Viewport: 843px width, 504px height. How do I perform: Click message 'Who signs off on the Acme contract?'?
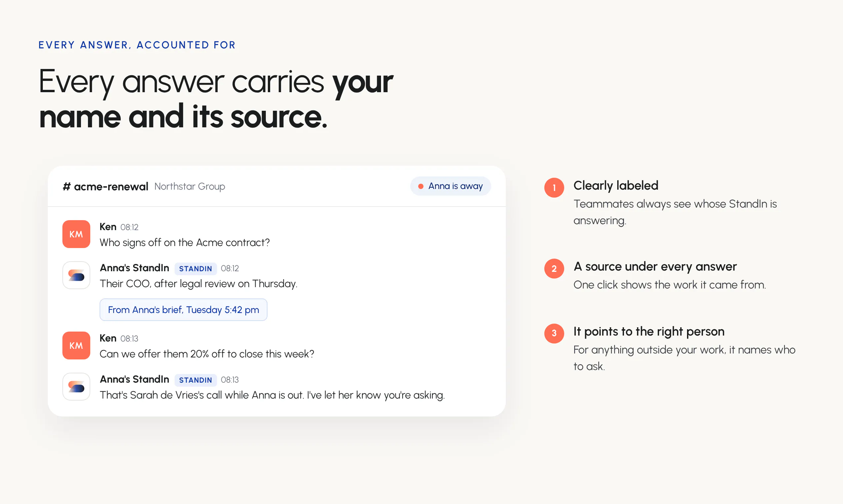[x=185, y=242]
